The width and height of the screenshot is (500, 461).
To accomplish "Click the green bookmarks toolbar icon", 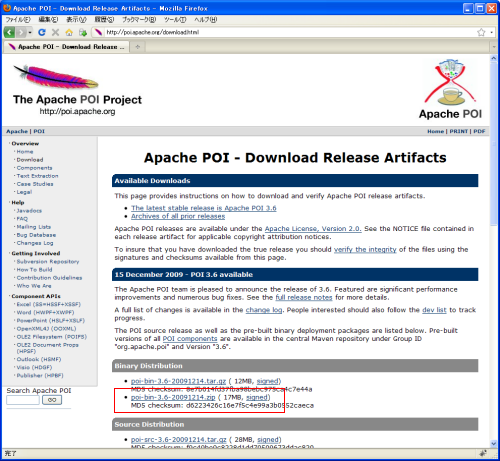I will click(x=83, y=32).
